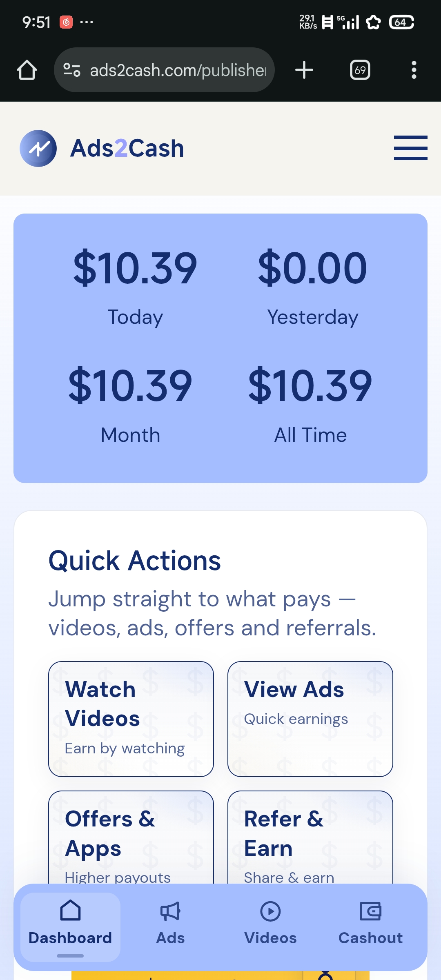Open the hamburger menu
This screenshot has height=980, width=441.
410,148
